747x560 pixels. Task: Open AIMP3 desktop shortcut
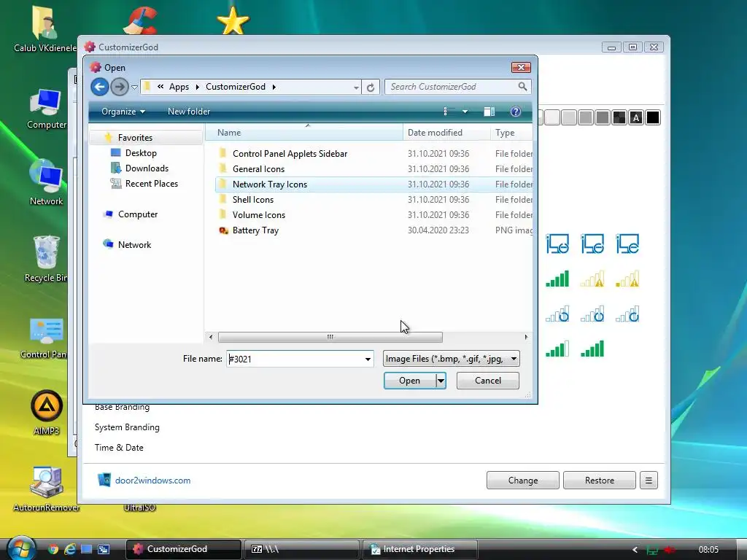tap(46, 413)
